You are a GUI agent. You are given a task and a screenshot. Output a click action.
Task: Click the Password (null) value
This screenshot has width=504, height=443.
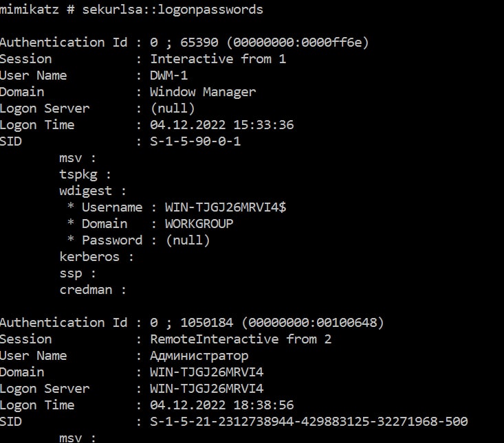coord(188,240)
